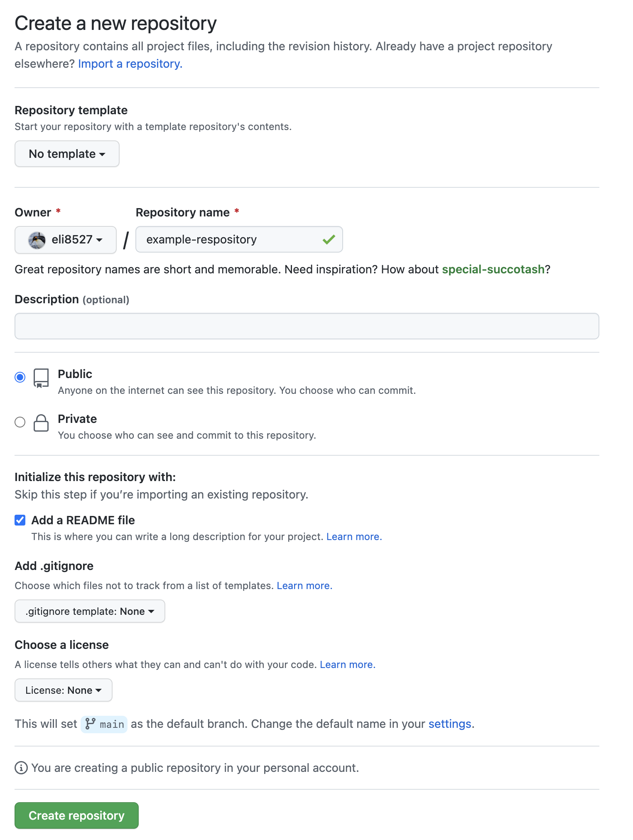Image resolution: width=633 pixels, height=840 pixels.
Task: Open the Owner eli8527 dropdown
Action: pyautogui.click(x=66, y=240)
